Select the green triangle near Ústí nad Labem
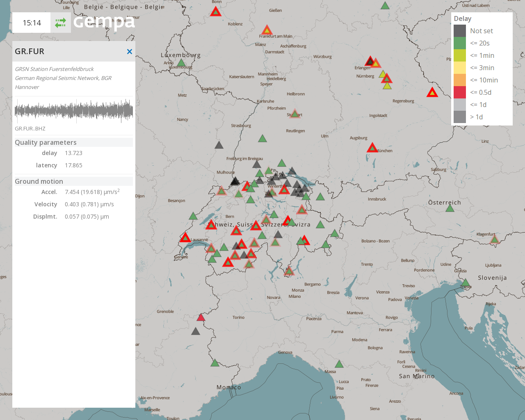525x420 pixels. click(x=385, y=5)
